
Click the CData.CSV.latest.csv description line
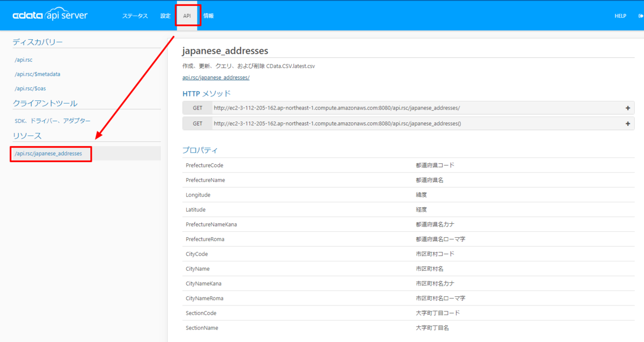[248, 67]
